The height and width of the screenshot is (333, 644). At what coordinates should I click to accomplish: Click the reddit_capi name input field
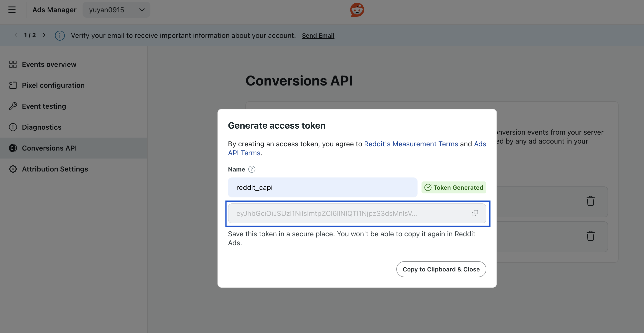click(x=322, y=187)
